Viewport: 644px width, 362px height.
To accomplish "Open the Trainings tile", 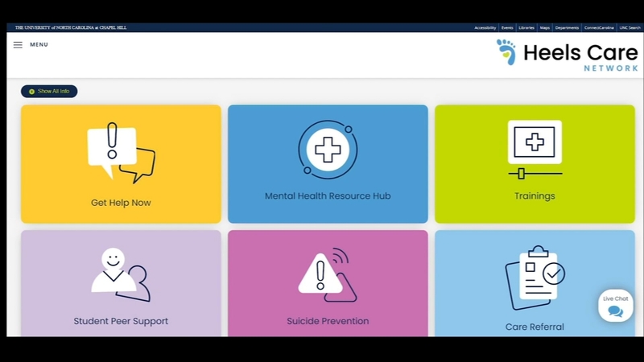I will coord(535,164).
